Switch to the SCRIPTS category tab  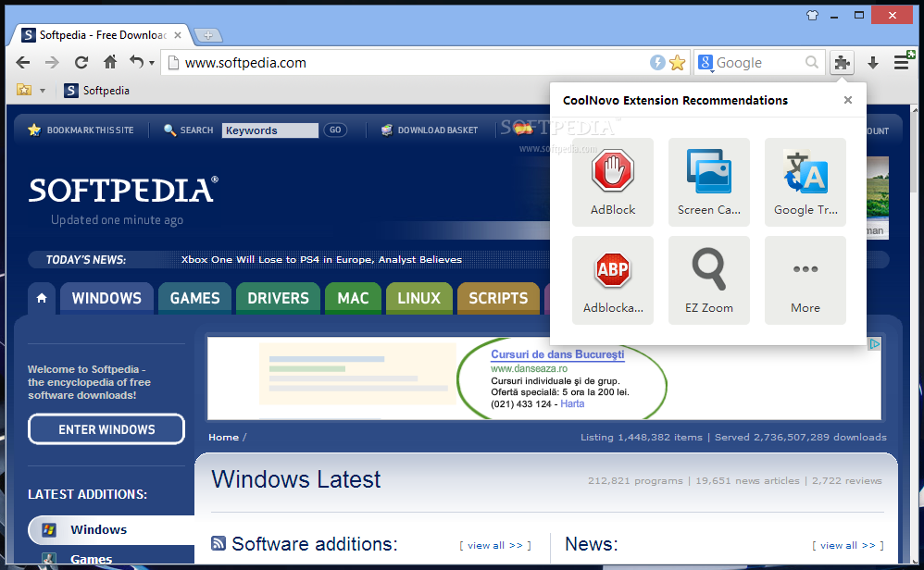(x=498, y=298)
